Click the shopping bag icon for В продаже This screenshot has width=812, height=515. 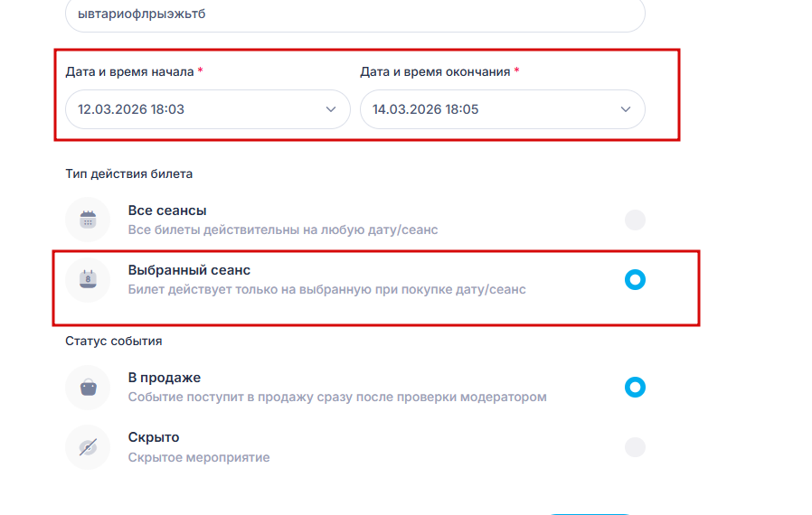88,388
